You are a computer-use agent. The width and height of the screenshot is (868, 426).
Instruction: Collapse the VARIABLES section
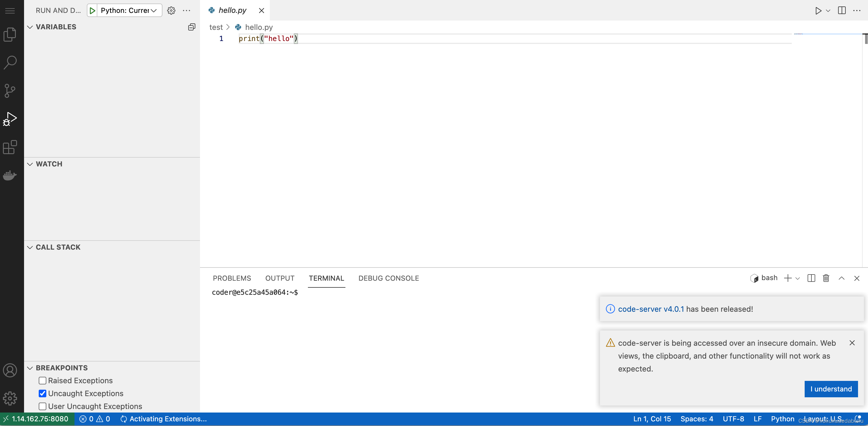[30, 27]
